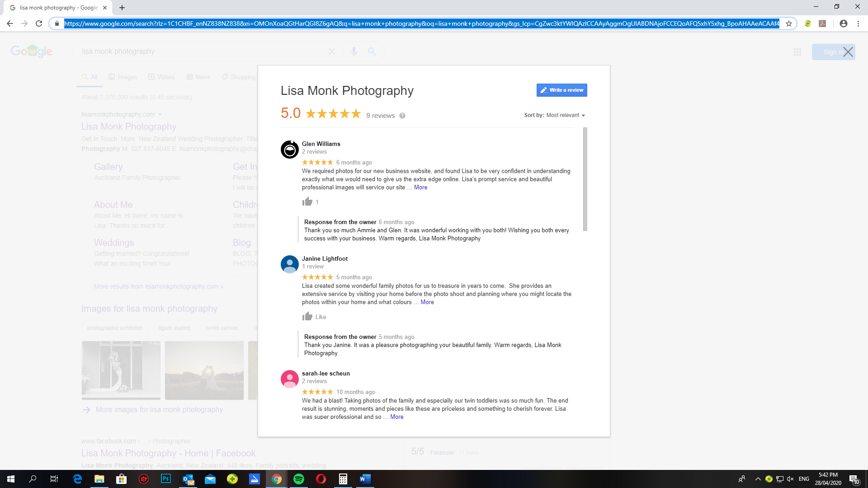
Task: Click More results from lisamonkphotography.com
Action: pyautogui.click(x=159, y=286)
